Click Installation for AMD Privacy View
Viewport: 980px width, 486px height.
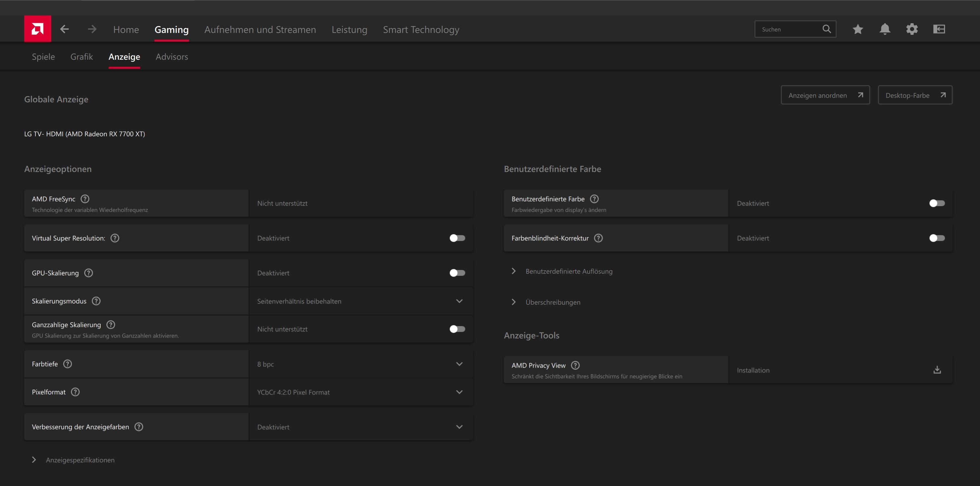click(x=753, y=370)
